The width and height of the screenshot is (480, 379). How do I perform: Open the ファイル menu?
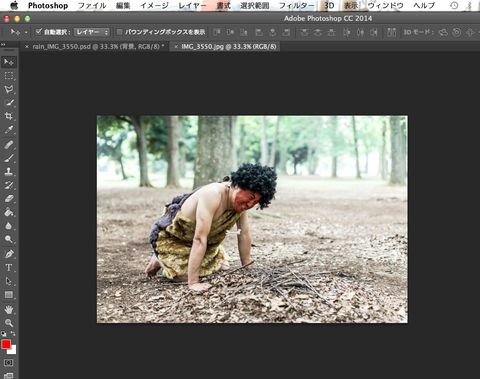point(92,6)
